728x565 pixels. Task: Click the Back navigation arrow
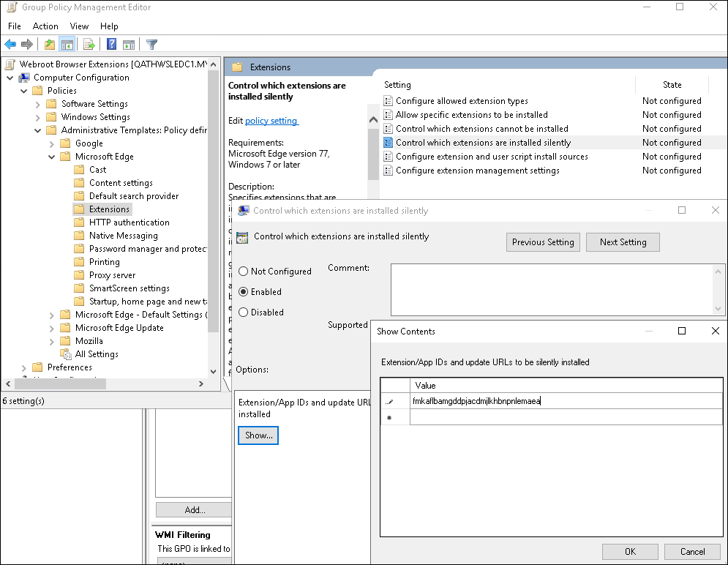point(10,44)
